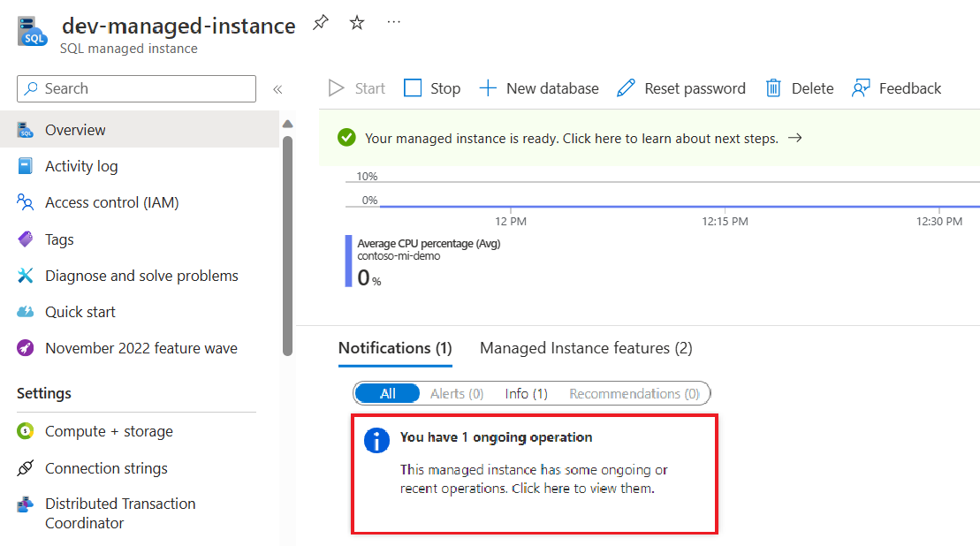Image resolution: width=980 pixels, height=546 pixels.
Task: Click the Reset password pencil icon
Action: tap(626, 88)
